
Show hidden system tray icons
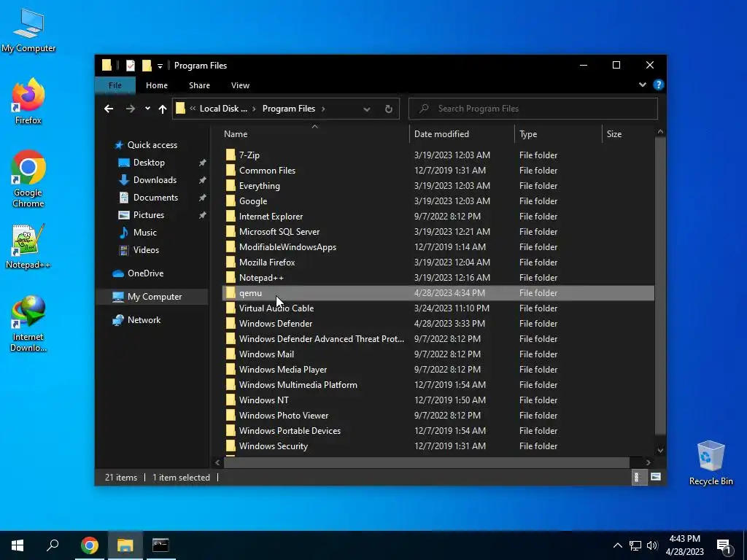coord(617,545)
